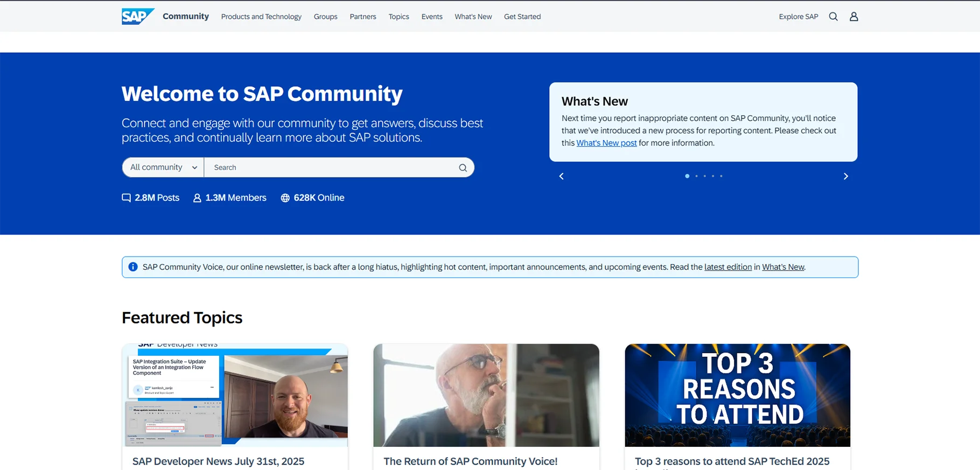Open the What's New post link
Screen dimensions: 980x470
(606, 143)
